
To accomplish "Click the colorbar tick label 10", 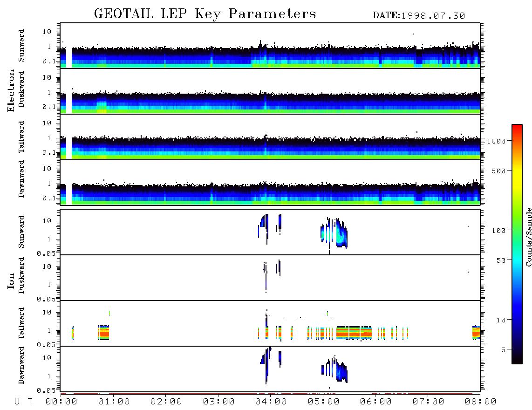I will click(501, 320).
